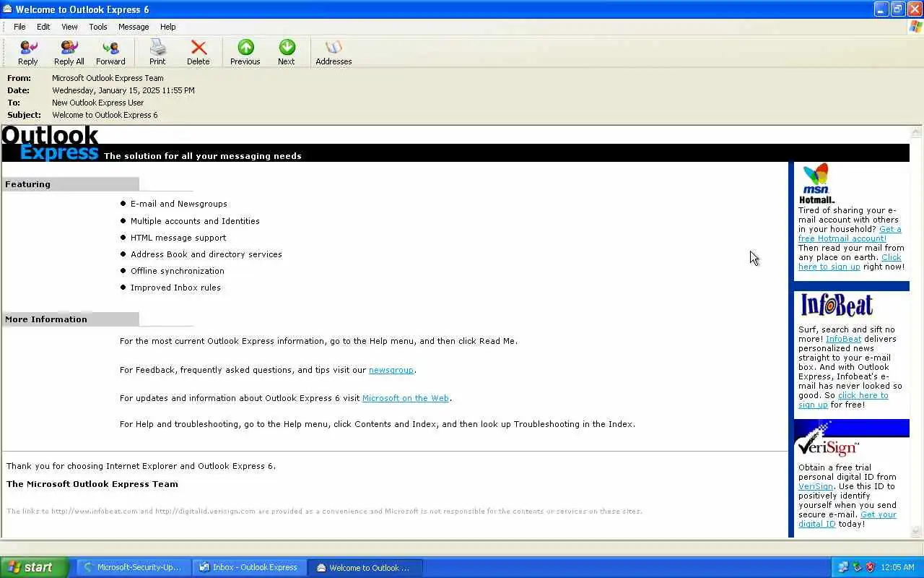Switch to Inbox - Outlook Express taskbar button
The height and width of the screenshot is (578, 924).
coord(249,567)
